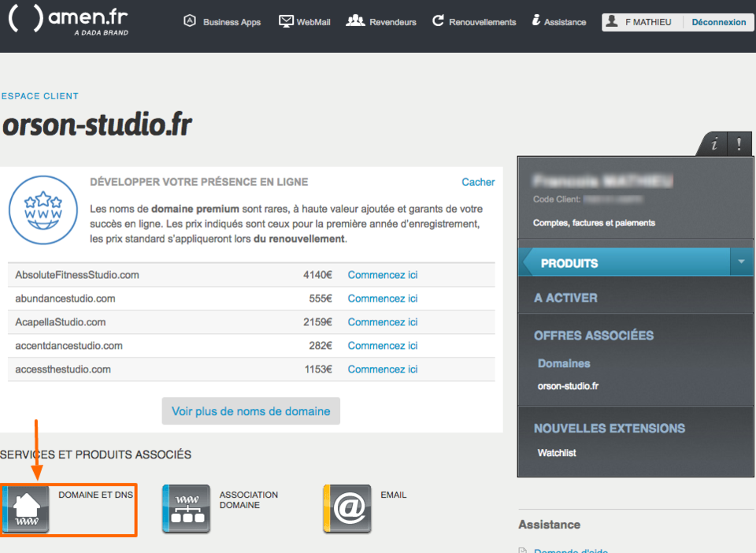Image resolution: width=756 pixels, height=553 pixels.
Task: Open the OFFRES ASSOCIÉES section
Action: (x=594, y=336)
